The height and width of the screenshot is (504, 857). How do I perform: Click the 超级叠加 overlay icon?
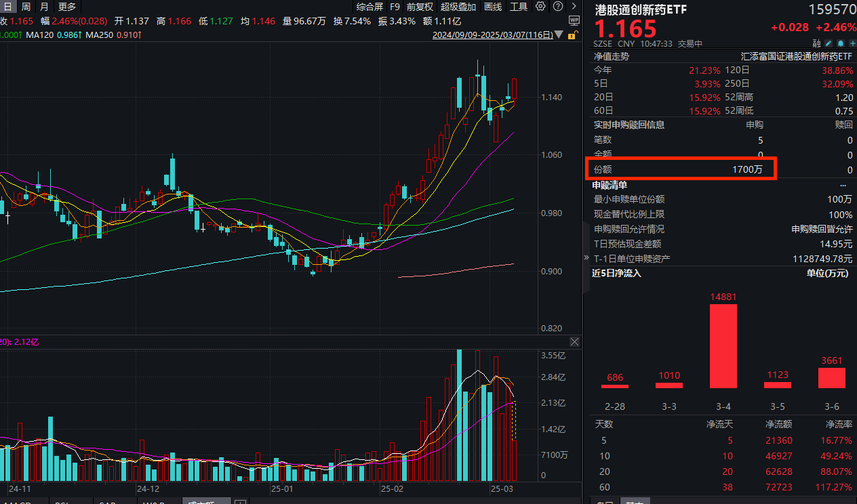tap(458, 7)
